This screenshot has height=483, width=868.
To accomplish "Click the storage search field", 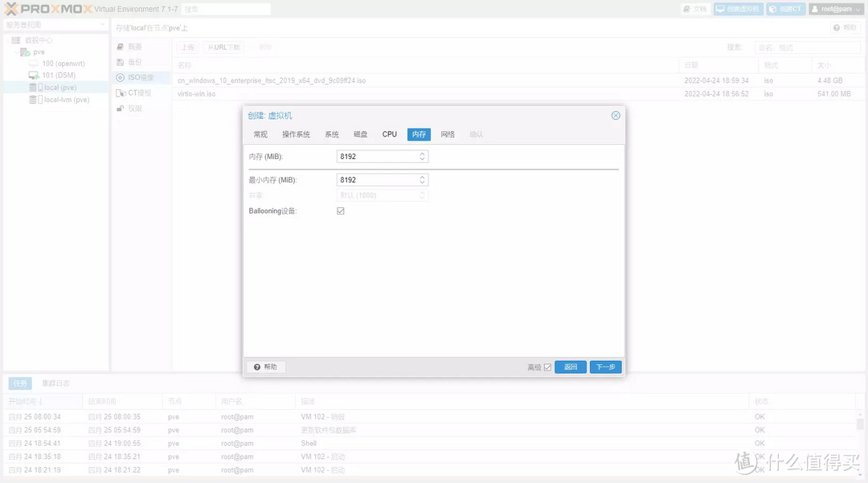I will point(807,47).
